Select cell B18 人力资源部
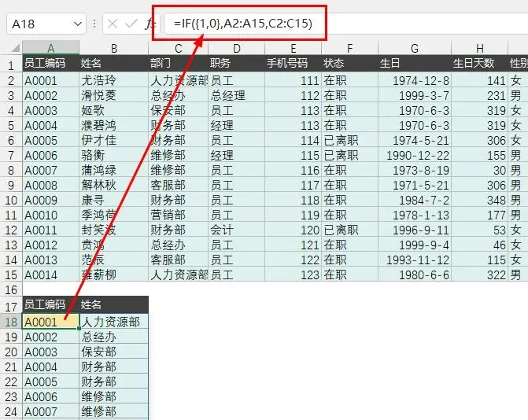This screenshot has width=528, height=420. [114, 322]
